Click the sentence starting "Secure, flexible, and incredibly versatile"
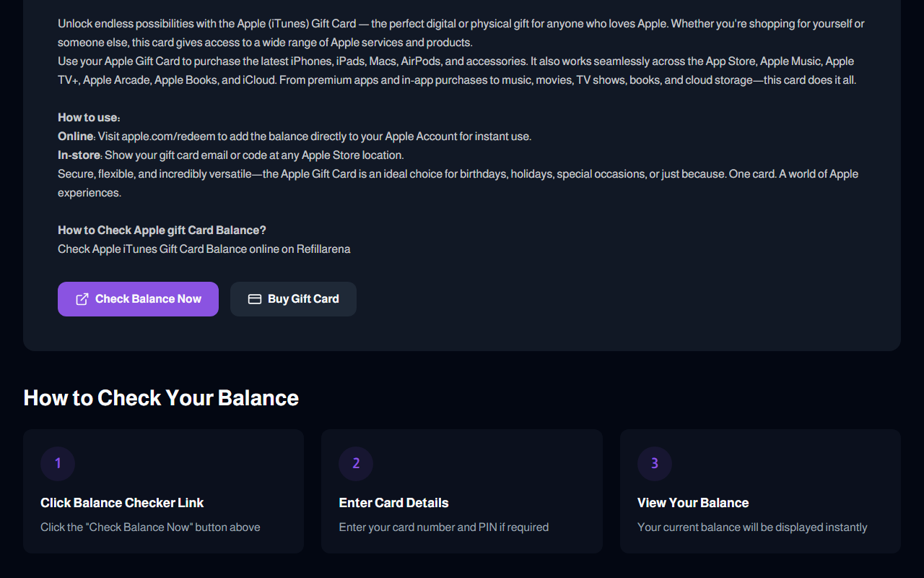 [458, 184]
